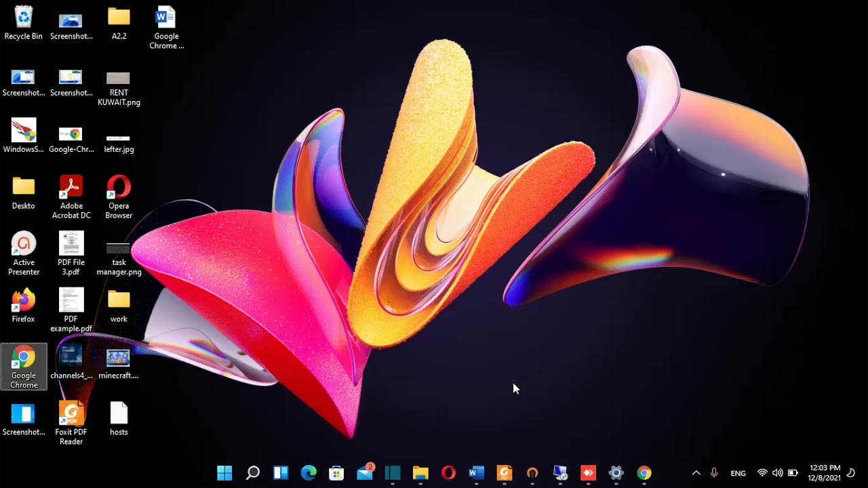The height and width of the screenshot is (488, 868).
Task: Click the microphone tray icon
Action: [x=714, y=473]
